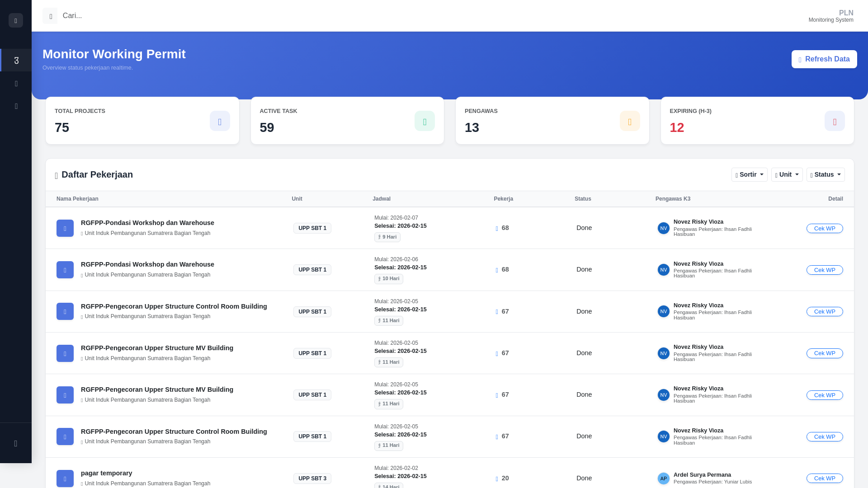Screen dimensions: 868x488
Task: Open the Sortir dropdown
Action: tap(750, 175)
